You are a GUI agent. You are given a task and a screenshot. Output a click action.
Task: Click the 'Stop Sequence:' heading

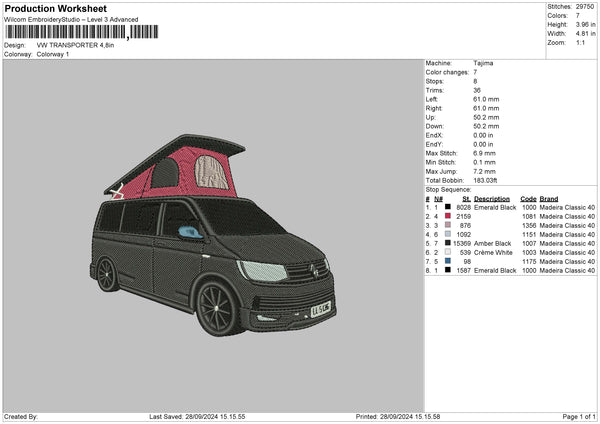pyautogui.click(x=448, y=190)
